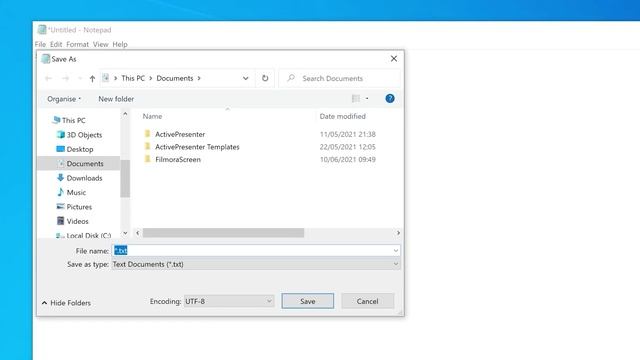Click the navigation pane scroll-down arrow

pos(125,233)
